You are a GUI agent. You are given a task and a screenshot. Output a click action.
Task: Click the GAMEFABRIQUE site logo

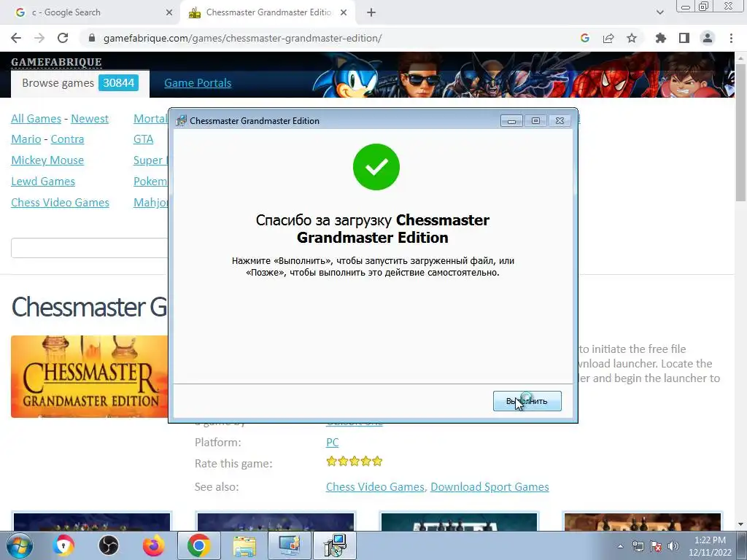pyautogui.click(x=56, y=62)
